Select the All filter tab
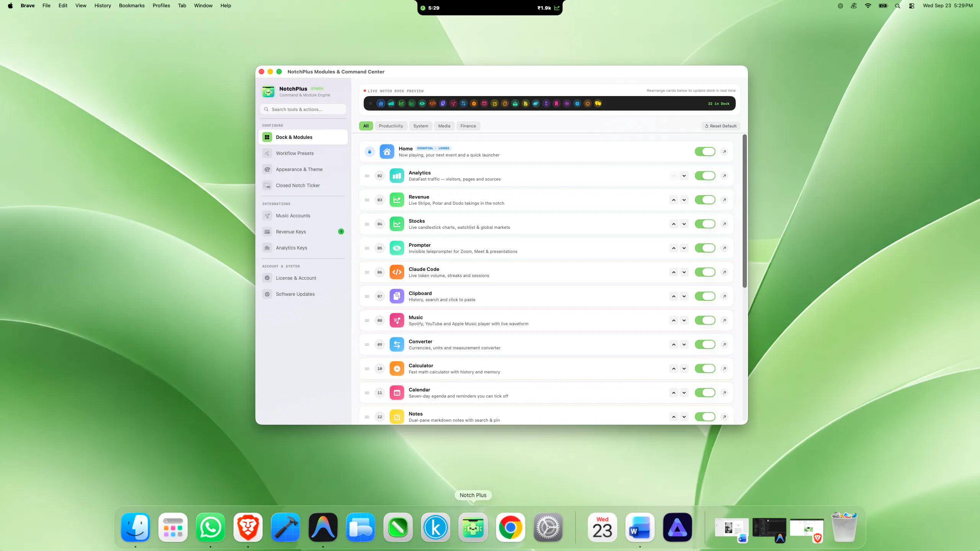This screenshot has height=551, width=980. tap(366, 126)
